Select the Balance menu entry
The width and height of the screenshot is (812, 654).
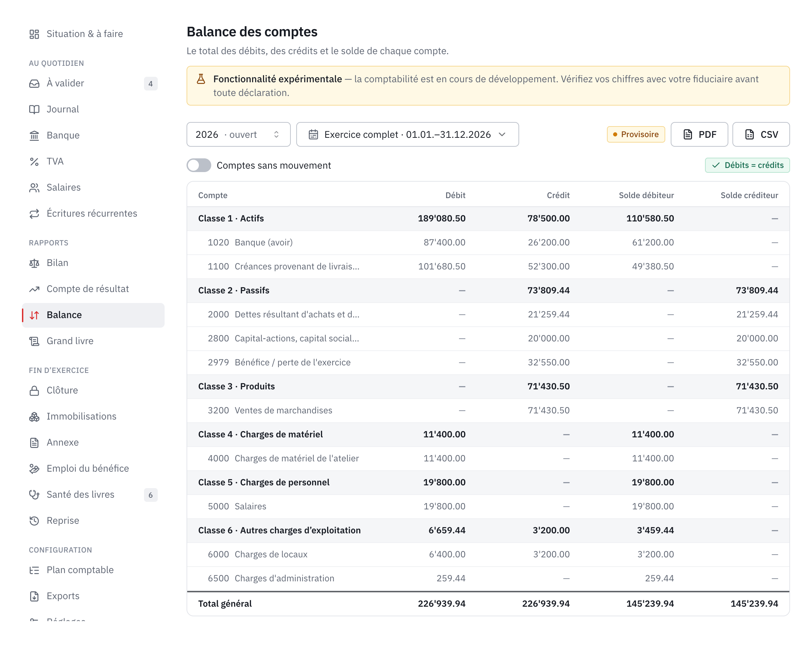(93, 315)
